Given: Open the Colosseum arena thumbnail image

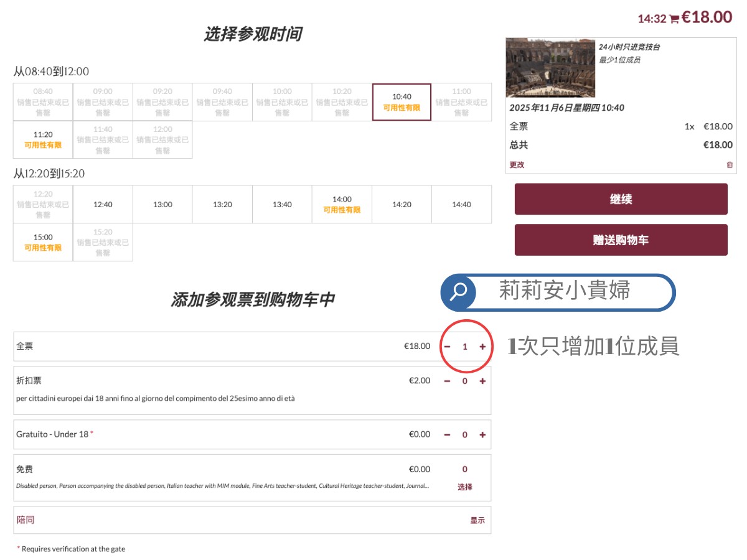Looking at the screenshot, I should pos(550,68).
